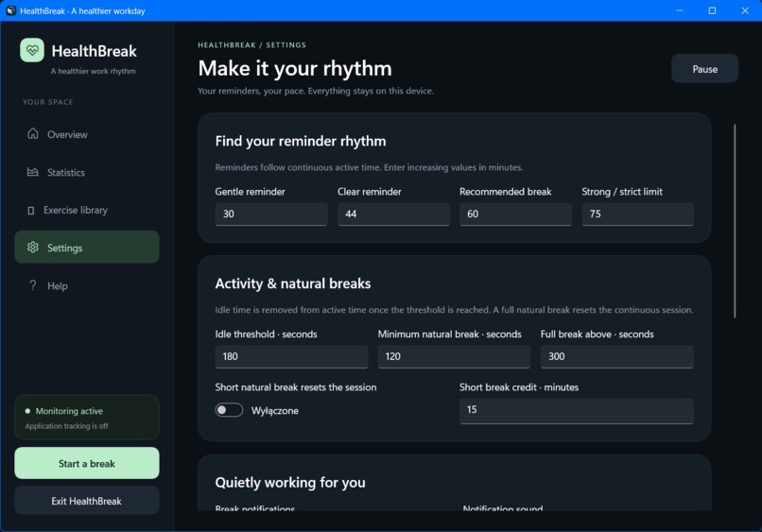Select the Settings navigation item

pyautogui.click(x=87, y=248)
